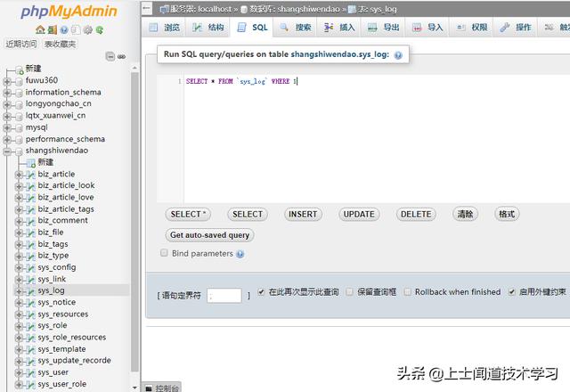This screenshot has width=570, height=392.
Task: Click the Format (格式) button
Action: pyautogui.click(x=507, y=214)
